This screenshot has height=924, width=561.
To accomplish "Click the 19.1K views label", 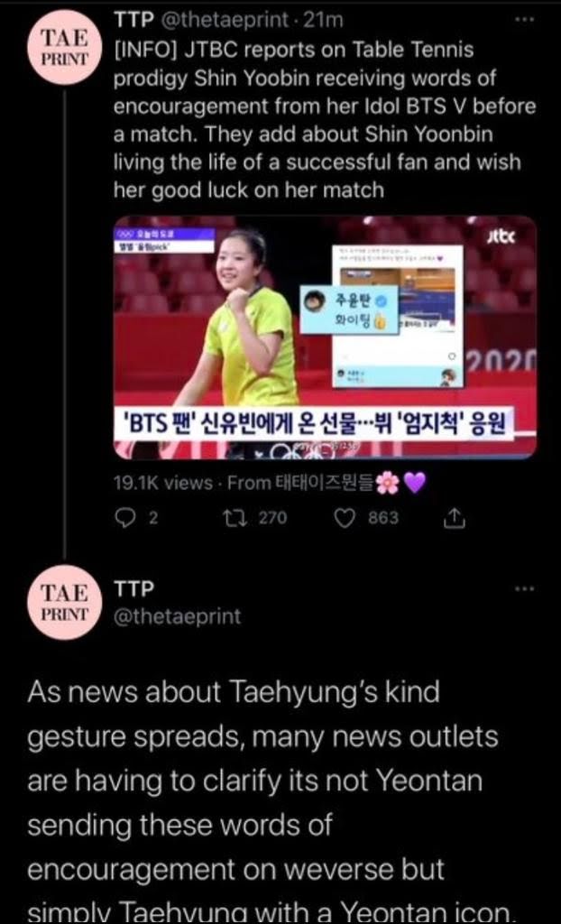I will [x=163, y=484].
